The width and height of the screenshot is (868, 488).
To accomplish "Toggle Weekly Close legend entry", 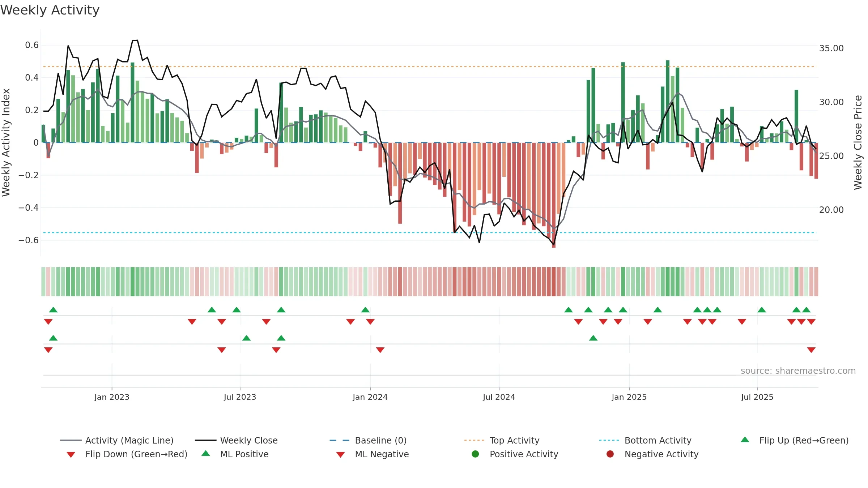I will [x=236, y=440].
